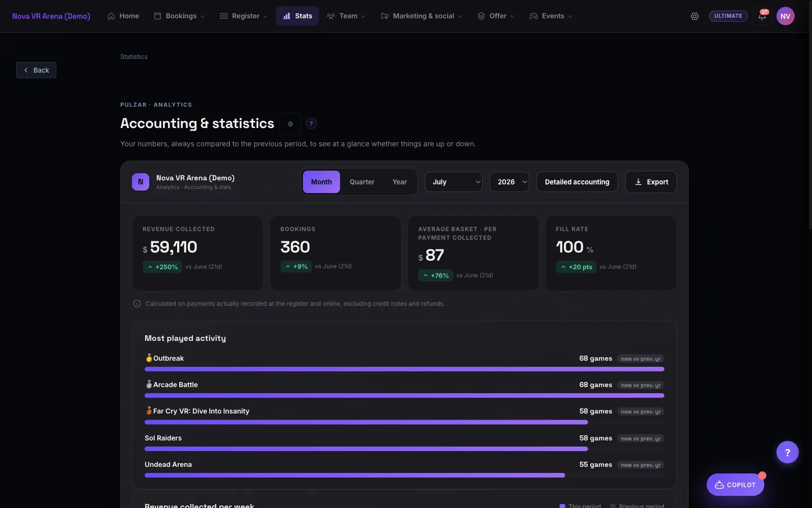Click the Statistics breadcrumb text
This screenshot has height=508, width=812.
134,57
